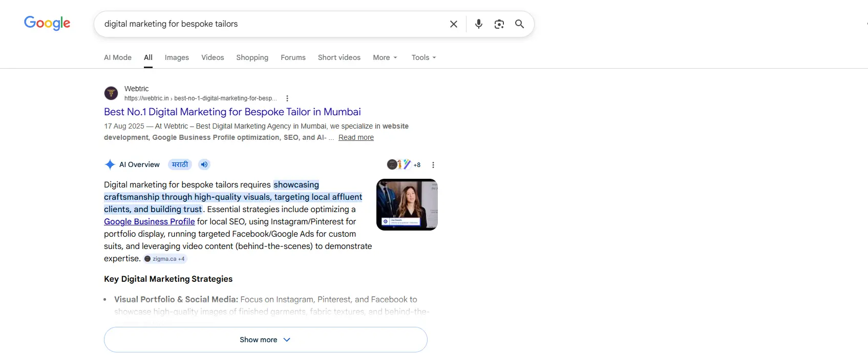Click the highlighted 'showcasing craftsmanship' text
This screenshot has height=355, width=868.
click(233, 197)
